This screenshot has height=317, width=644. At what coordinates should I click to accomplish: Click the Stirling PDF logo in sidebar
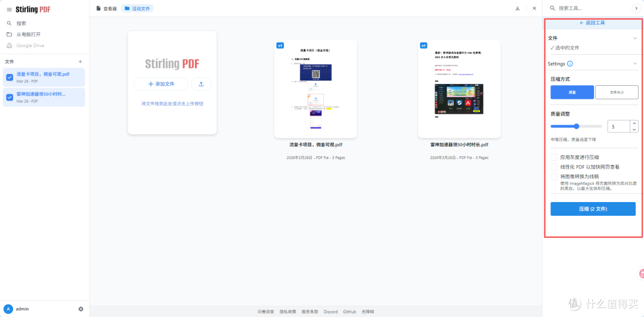click(x=33, y=10)
